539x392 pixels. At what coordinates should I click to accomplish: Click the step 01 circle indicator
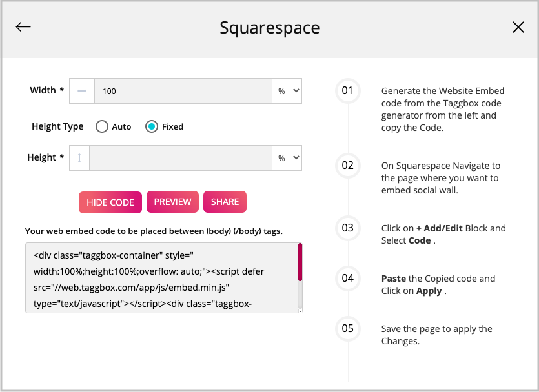coord(347,91)
